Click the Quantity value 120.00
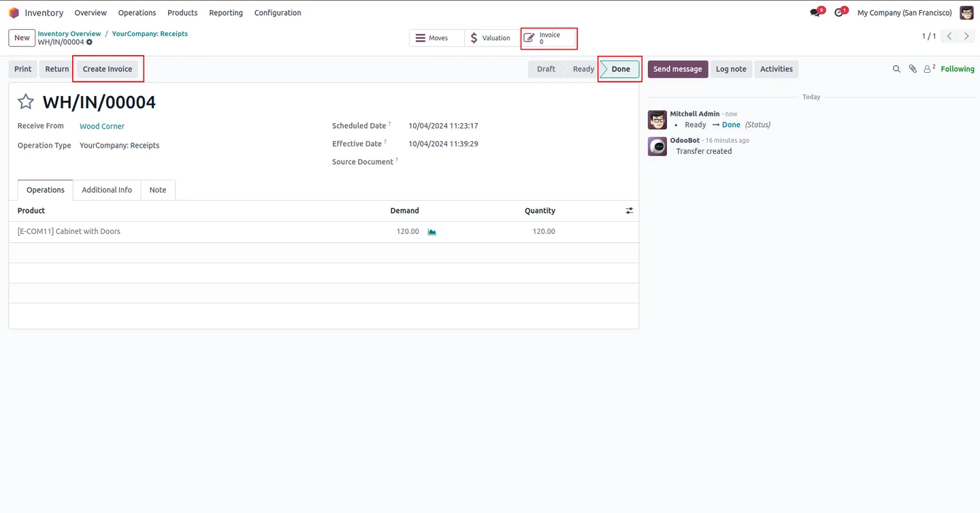The image size is (980, 513). 544,232
